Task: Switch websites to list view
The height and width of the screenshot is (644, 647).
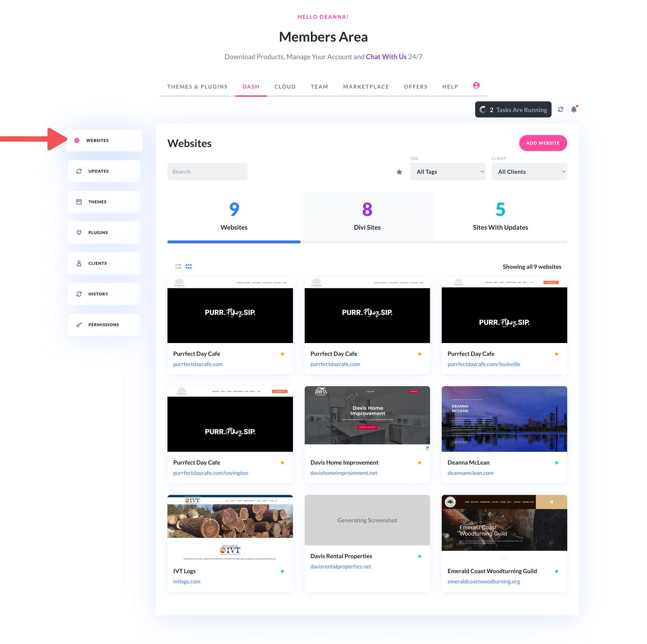Action: click(x=178, y=266)
